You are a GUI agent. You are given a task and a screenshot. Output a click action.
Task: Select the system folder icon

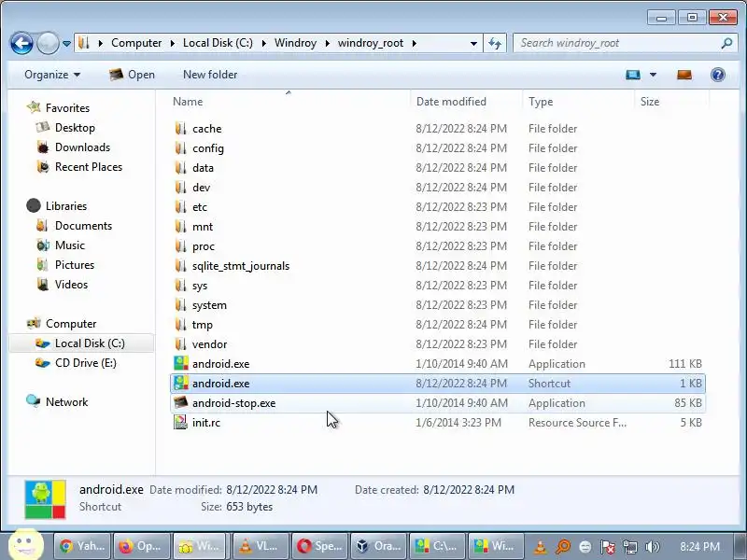coord(180,305)
